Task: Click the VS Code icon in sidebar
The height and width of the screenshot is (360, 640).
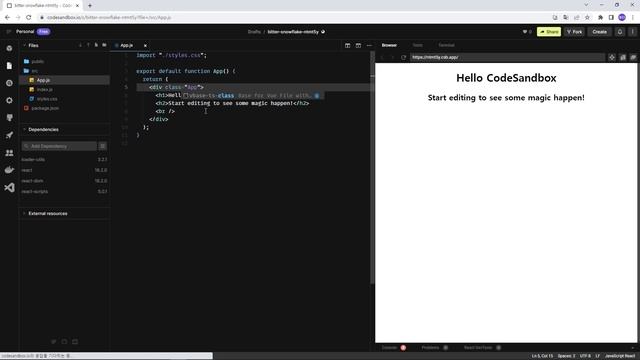Action: point(9,187)
